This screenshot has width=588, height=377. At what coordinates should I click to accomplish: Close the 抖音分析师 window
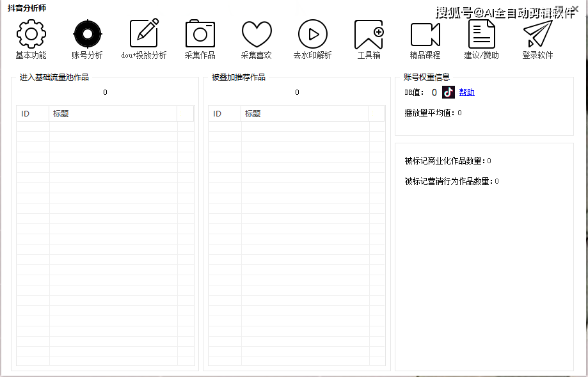(575, 9)
